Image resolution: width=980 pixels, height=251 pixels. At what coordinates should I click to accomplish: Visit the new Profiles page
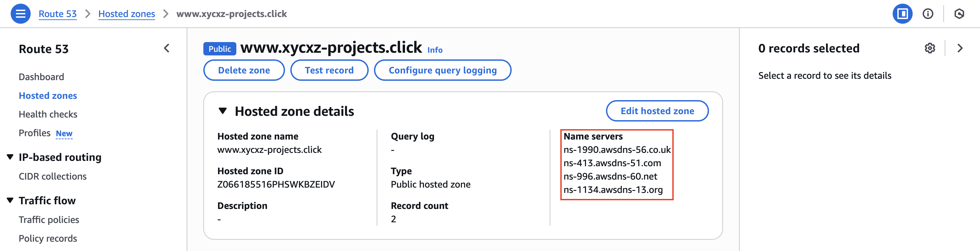pos(35,133)
